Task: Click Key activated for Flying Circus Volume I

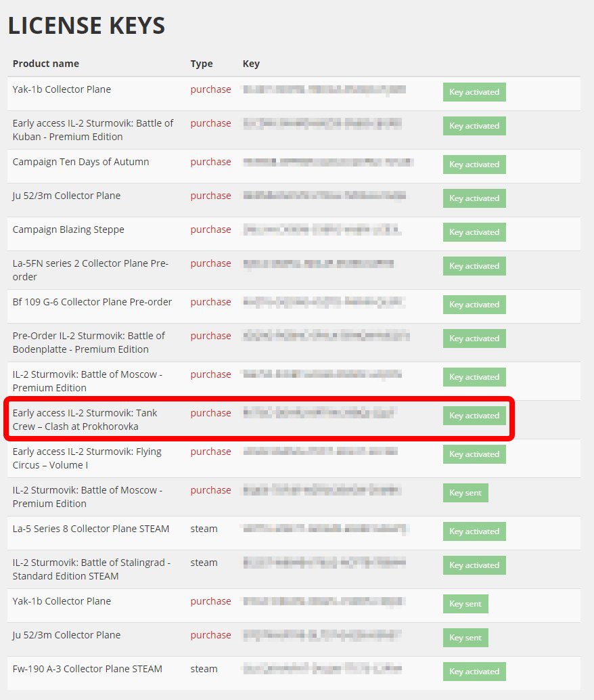Action: [x=474, y=454]
